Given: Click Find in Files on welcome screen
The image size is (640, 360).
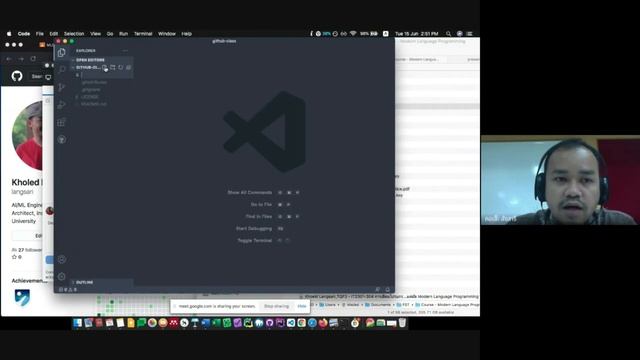Looking at the screenshot, I should [258, 216].
